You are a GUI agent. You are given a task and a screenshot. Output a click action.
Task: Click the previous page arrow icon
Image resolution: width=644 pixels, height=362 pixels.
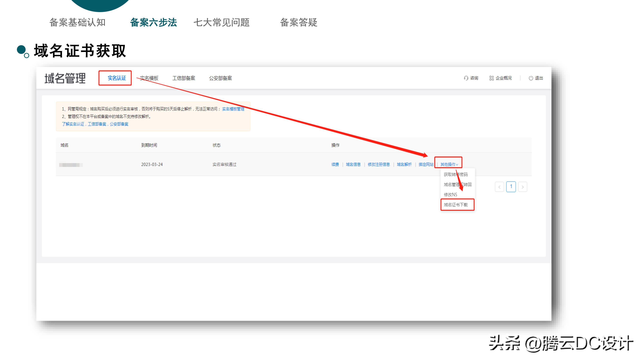point(499,187)
